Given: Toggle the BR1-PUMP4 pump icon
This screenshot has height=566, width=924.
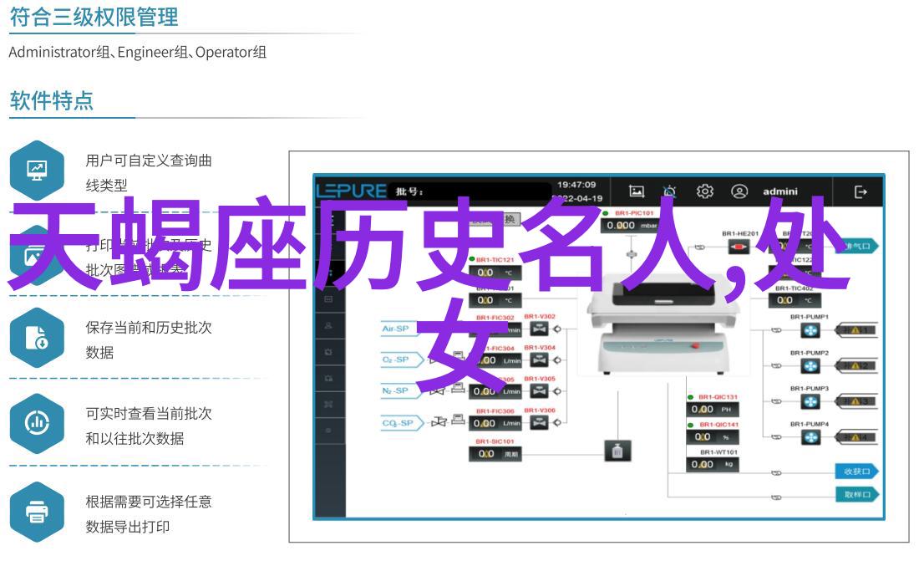Looking at the screenshot, I should pos(811,437).
